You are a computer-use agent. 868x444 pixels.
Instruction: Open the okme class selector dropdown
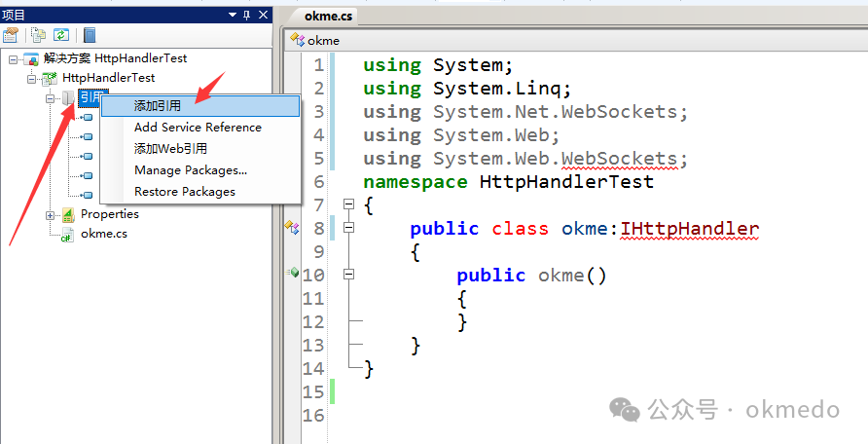(x=578, y=41)
